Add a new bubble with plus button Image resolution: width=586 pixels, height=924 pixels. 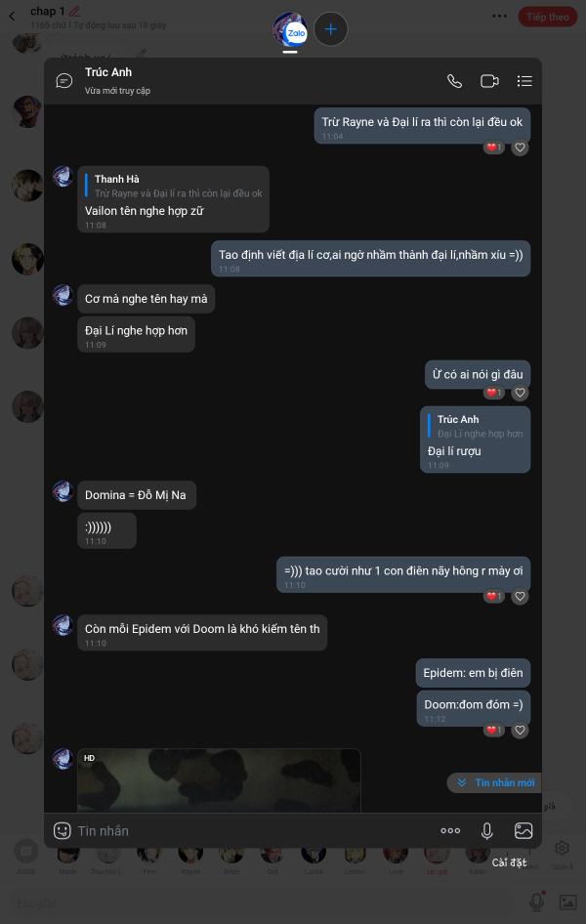click(330, 29)
